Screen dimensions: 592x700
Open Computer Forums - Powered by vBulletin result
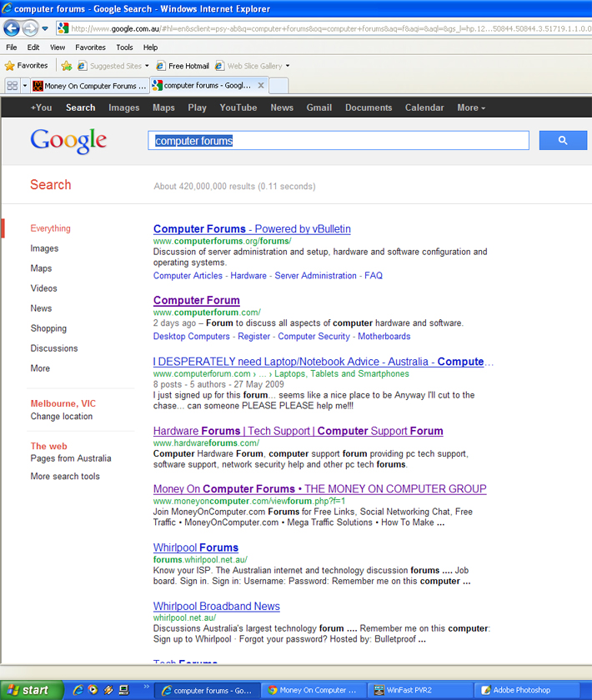click(252, 229)
